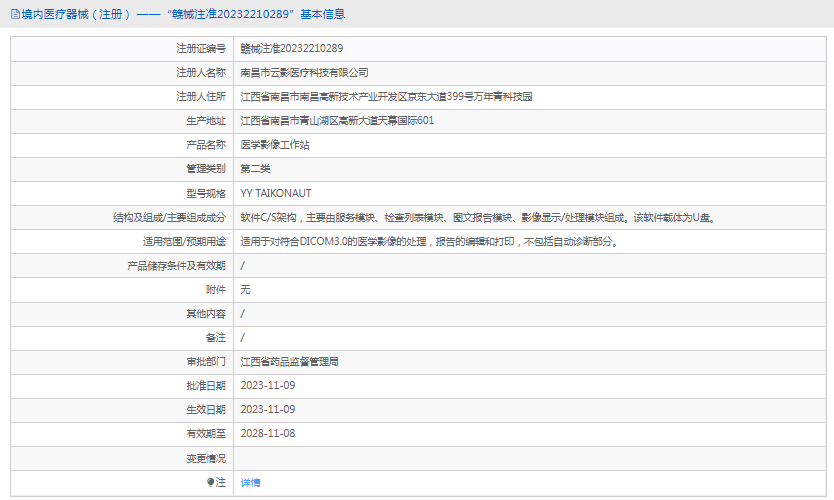Click the 注册人住所 label

tap(201, 96)
